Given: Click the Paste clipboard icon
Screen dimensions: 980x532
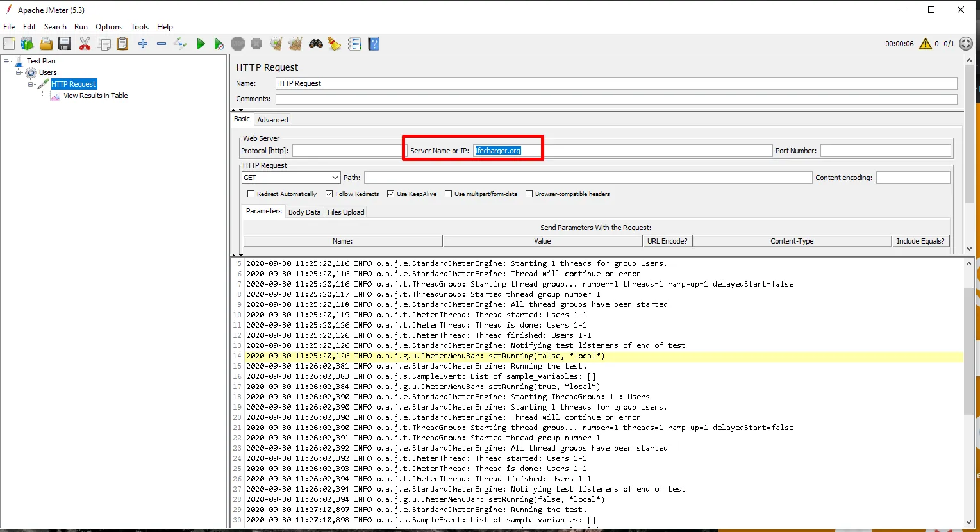Looking at the screenshot, I should [122, 44].
